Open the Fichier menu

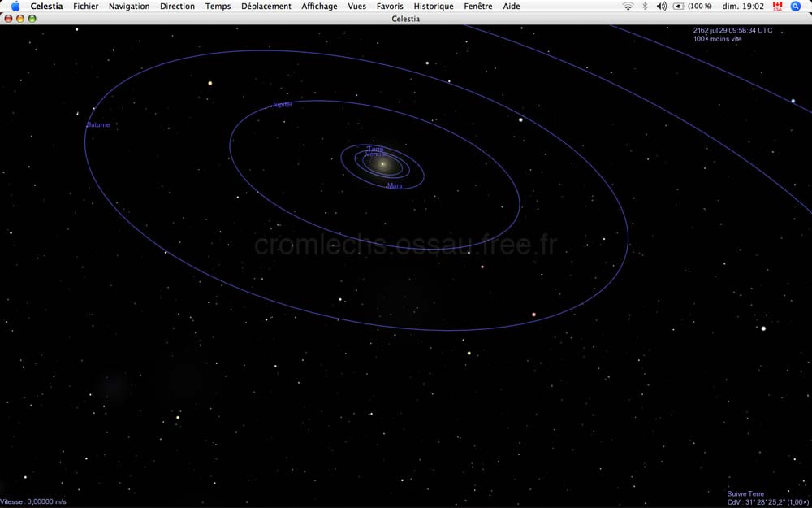tap(86, 7)
